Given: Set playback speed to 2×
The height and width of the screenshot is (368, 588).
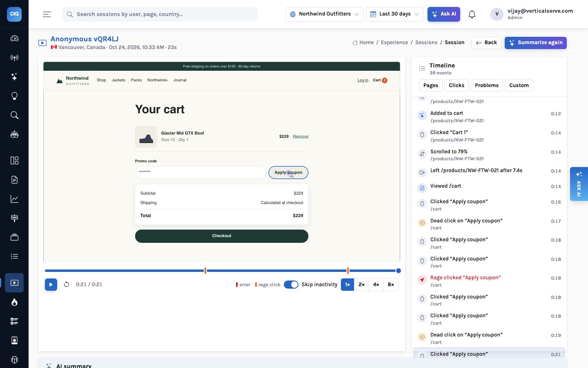Looking at the screenshot, I should (362, 285).
